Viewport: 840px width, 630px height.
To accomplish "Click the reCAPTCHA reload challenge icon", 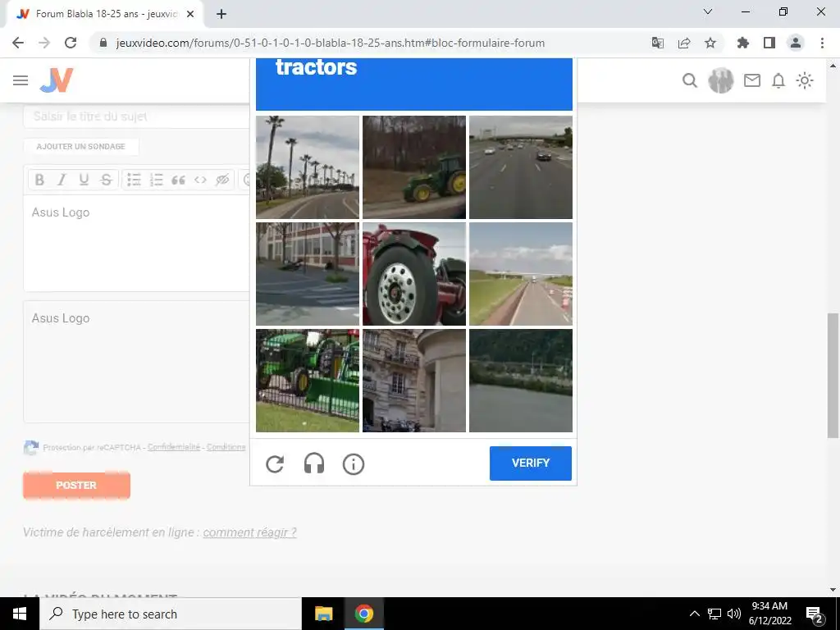I will click(275, 464).
